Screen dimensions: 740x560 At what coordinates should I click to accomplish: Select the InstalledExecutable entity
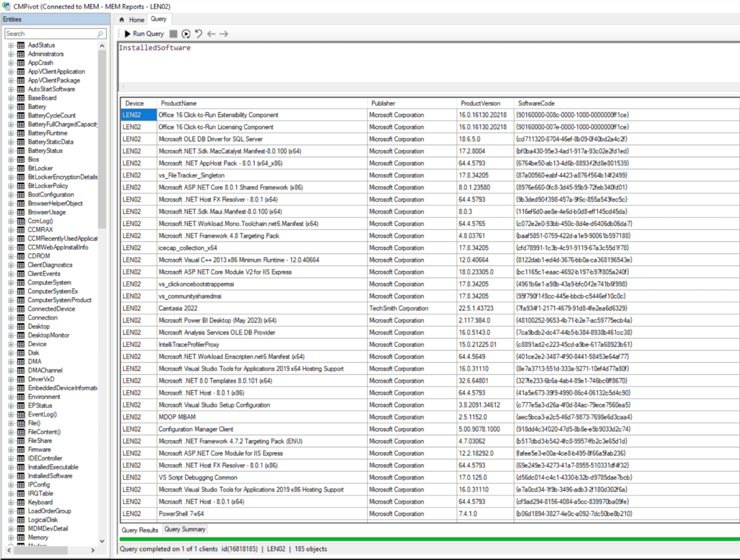pos(53,467)
